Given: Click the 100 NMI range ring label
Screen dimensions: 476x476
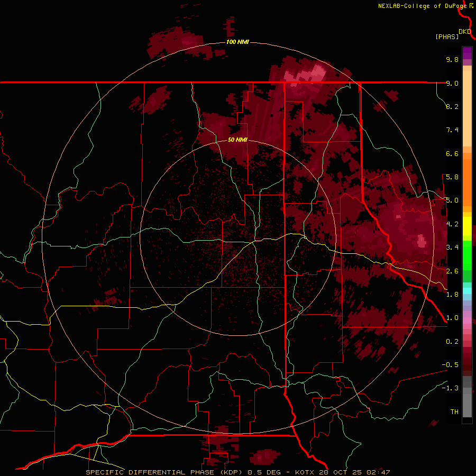Looking at the screenshot, I should (x=237, y=42).
